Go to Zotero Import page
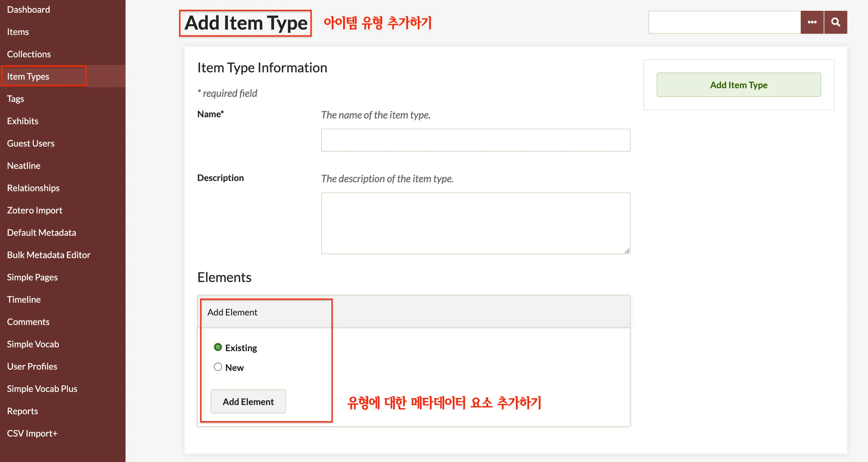 coord(34,210)
